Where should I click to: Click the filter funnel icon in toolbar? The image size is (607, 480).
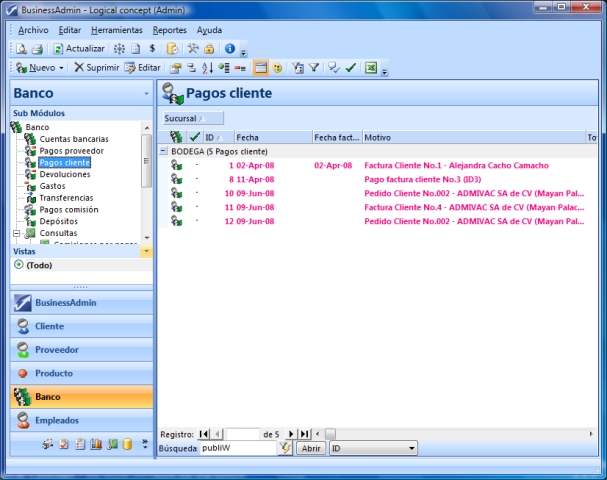[313, 68]
